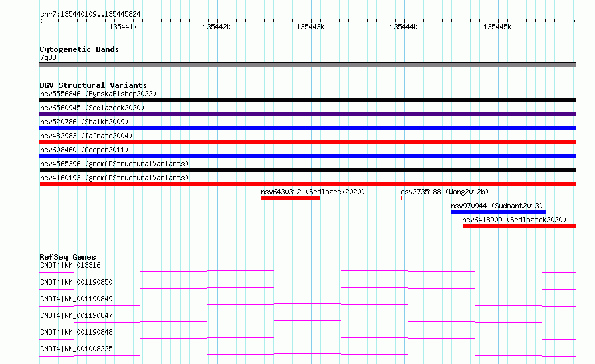Open CNOT4|NM_001190849 transcript label
Viewport: 595px width, 364px height.
tap(76, 299)
